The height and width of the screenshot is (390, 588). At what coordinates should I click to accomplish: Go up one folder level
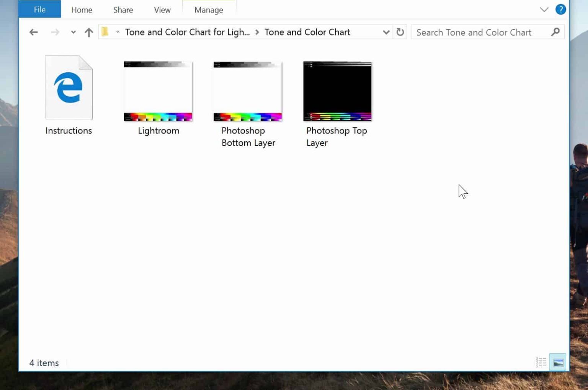pyautogui.click(x=89, y=32)
